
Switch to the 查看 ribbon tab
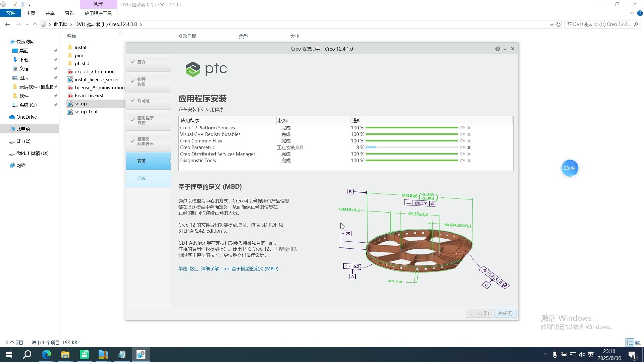[69, 13]
